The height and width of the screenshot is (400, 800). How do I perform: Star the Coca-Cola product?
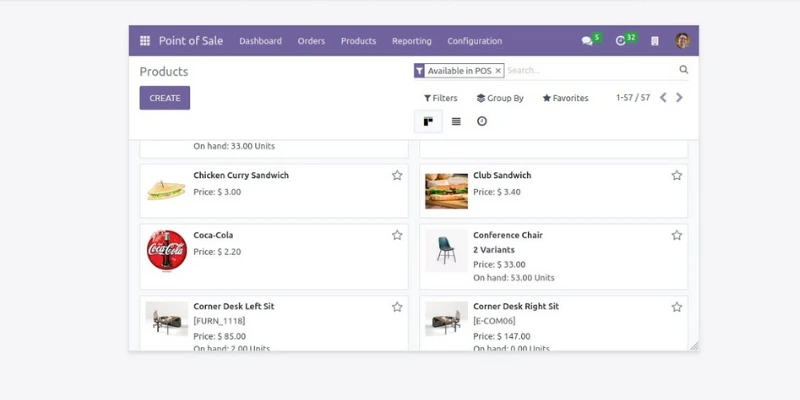tap(397, 235)
